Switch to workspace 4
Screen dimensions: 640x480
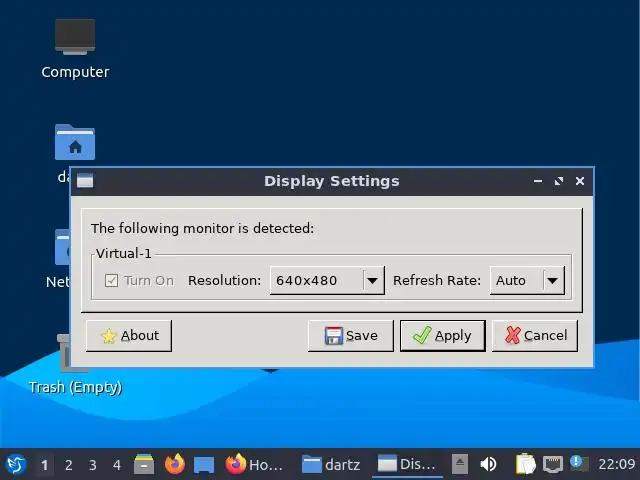pyautogui.click(x=117, y=464)
